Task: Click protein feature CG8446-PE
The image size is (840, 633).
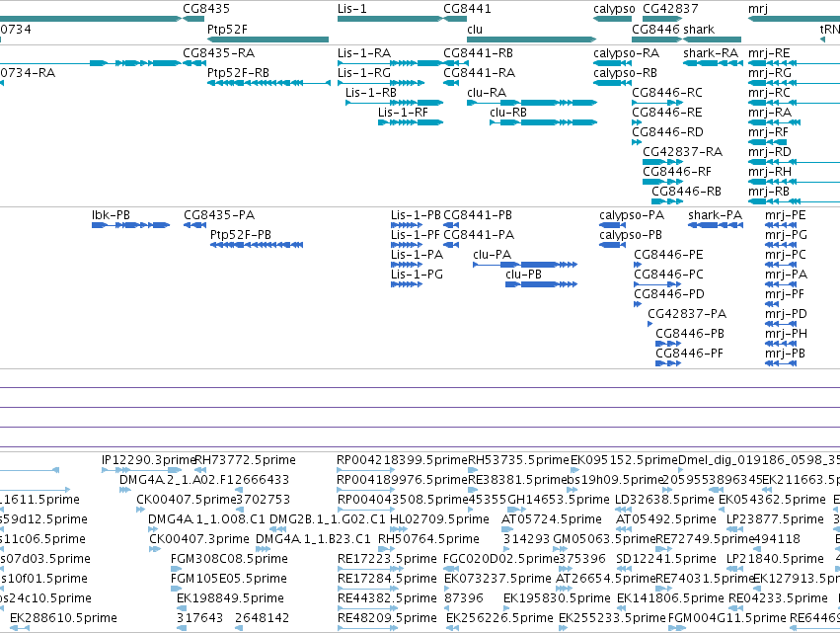Action: [668, 255]
